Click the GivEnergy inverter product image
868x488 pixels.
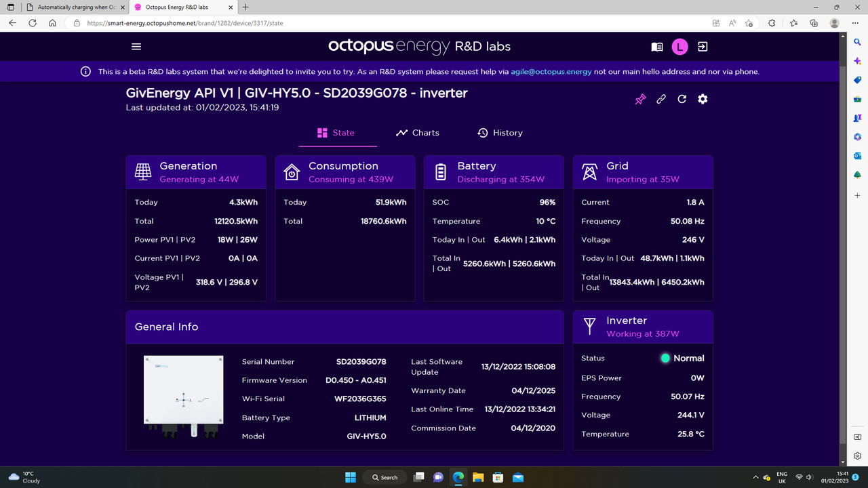coord(183,396)
